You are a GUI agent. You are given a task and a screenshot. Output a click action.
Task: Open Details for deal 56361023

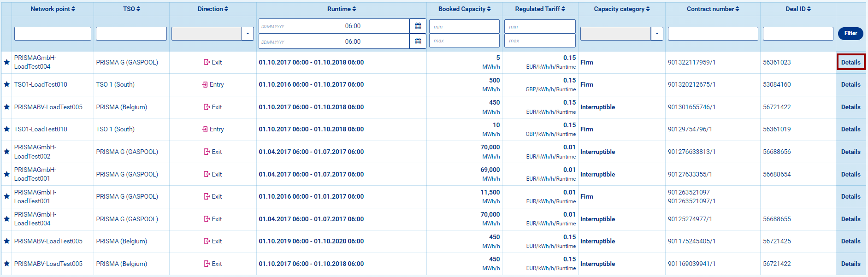(850, 62)
